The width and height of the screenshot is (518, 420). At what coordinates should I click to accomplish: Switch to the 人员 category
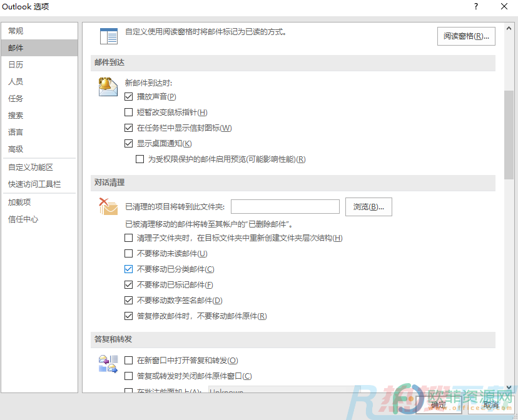pyautogui.click(x=39, y=81)
